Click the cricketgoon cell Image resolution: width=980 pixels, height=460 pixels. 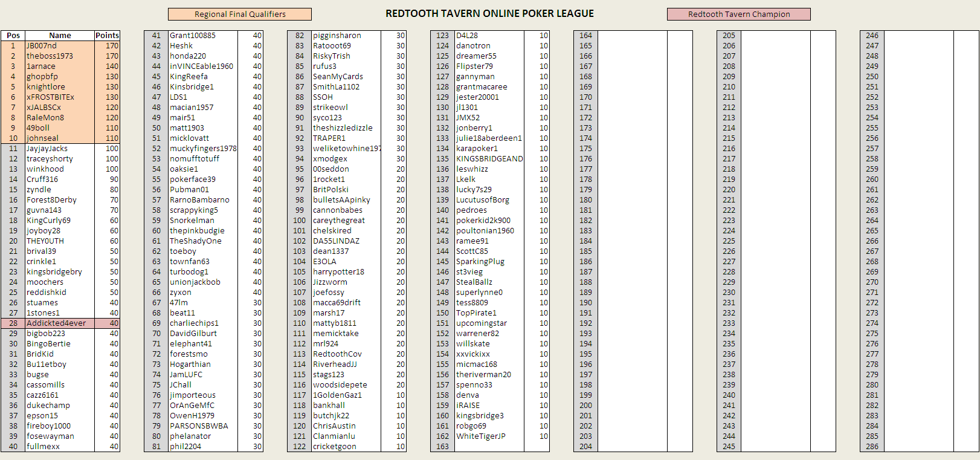(x=346, y=447)
